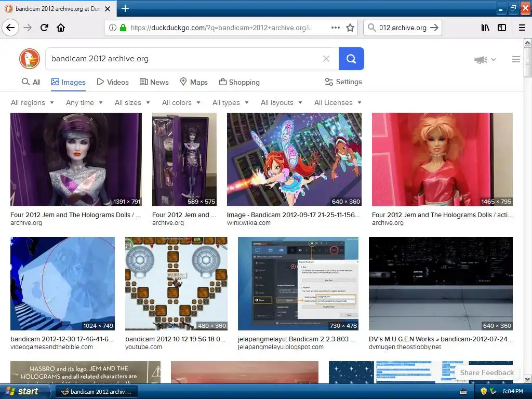Viewport: 532px width, 399px height.
Task: Open the DuckDuckGo side menu icon
Action: (x=516, y=59)
